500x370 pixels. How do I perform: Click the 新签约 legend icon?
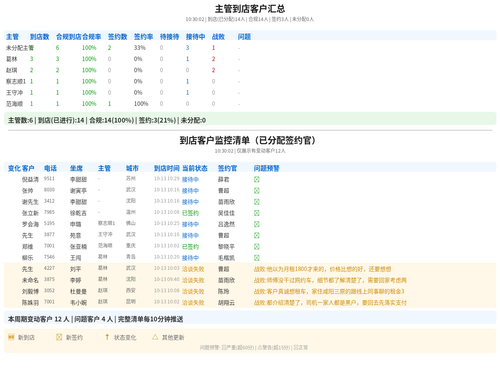[x=59, y=337]
